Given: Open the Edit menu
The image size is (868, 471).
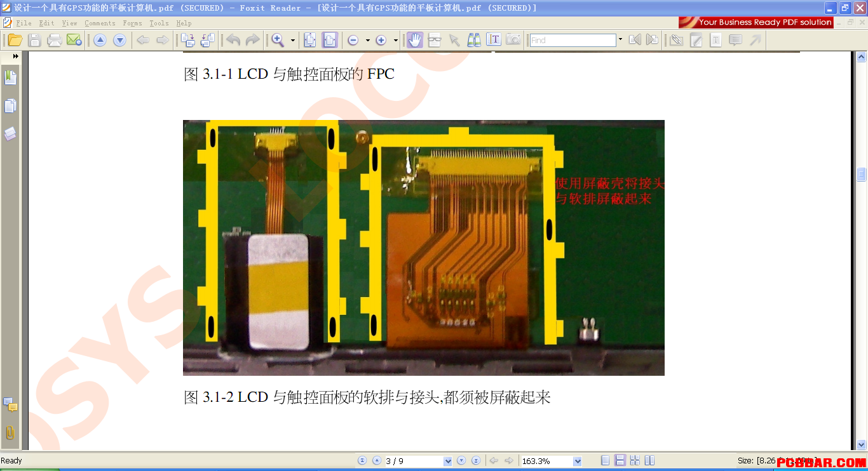Looking at the screenshot, I should (x=46, y=23).
